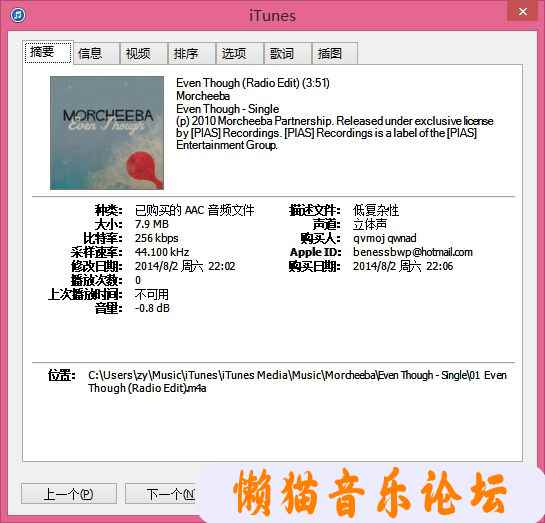Click the 立体声 channel value
The width and height of the screenshot is (545, 523).
370,224
